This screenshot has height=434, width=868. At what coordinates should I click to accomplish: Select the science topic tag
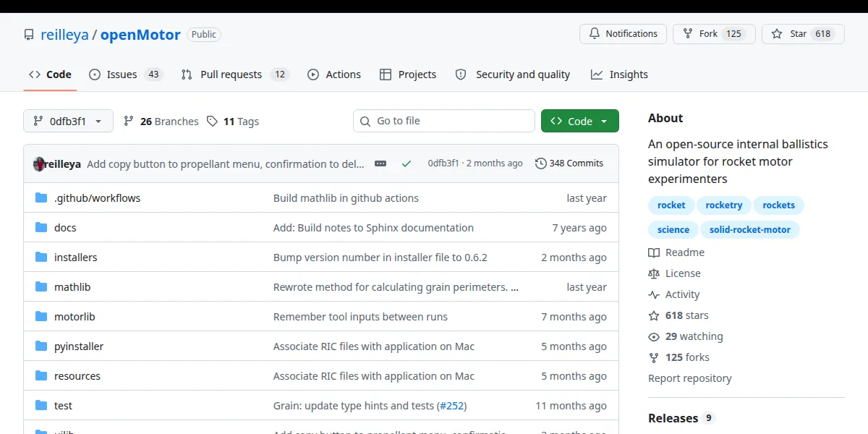point(673,230)
